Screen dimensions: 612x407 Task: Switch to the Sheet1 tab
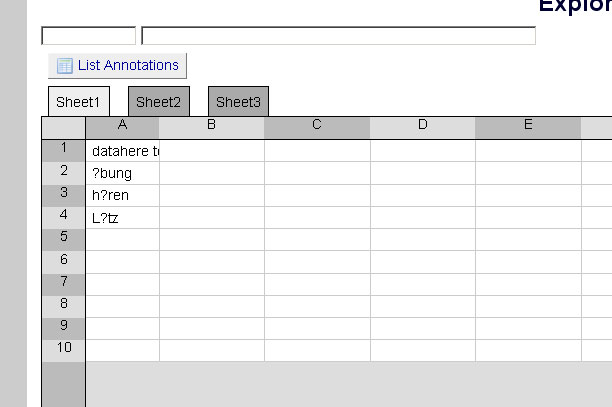click(79, 101)
